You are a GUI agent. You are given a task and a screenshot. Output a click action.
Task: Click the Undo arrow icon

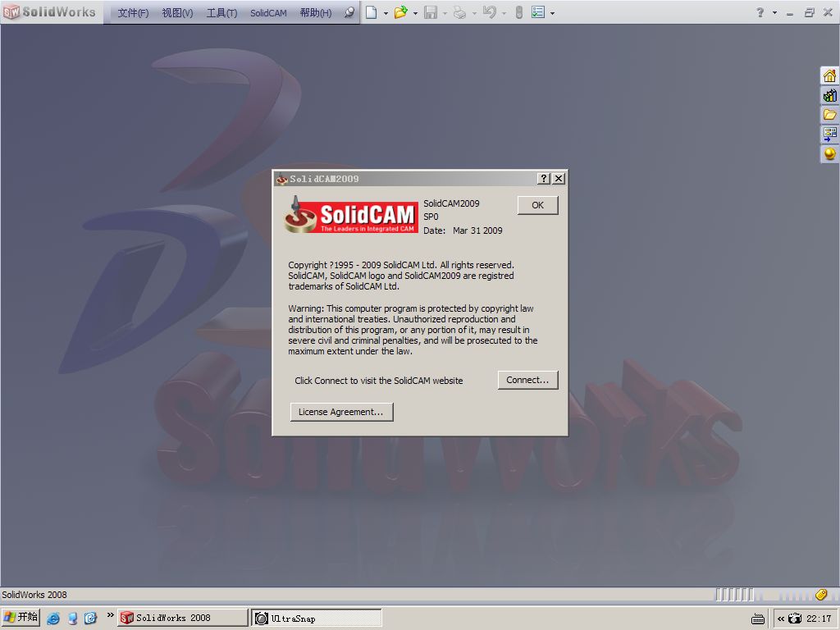tap(490, 11)
